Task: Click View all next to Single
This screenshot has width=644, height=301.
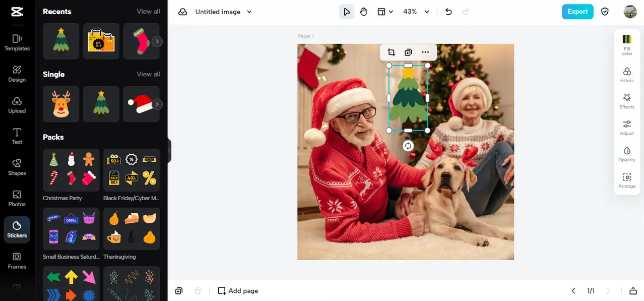Action: (x=149, y=74)
